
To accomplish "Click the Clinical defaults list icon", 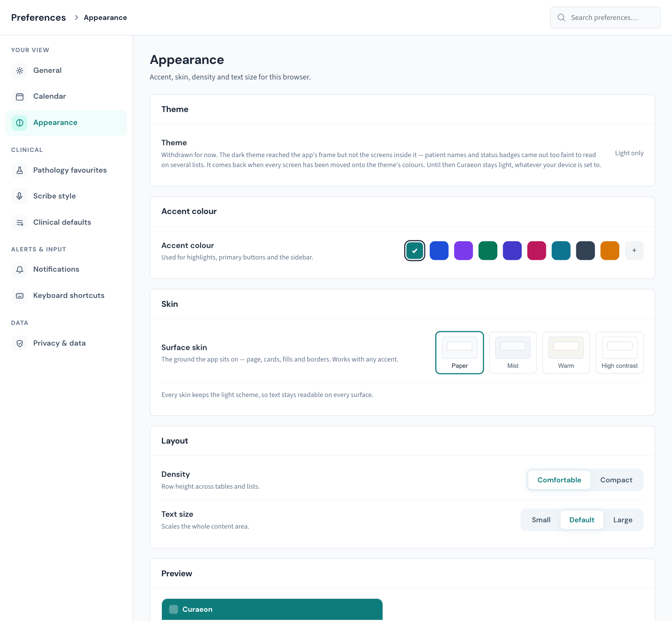I will (20, 223).
